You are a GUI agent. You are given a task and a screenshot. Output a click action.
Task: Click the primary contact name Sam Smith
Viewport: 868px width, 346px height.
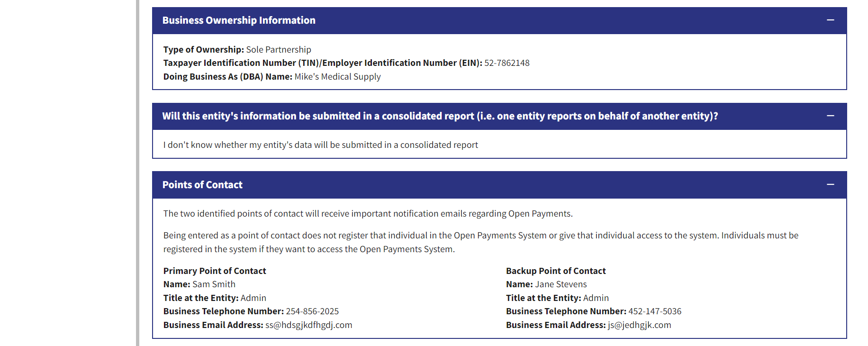coord(214,284)
